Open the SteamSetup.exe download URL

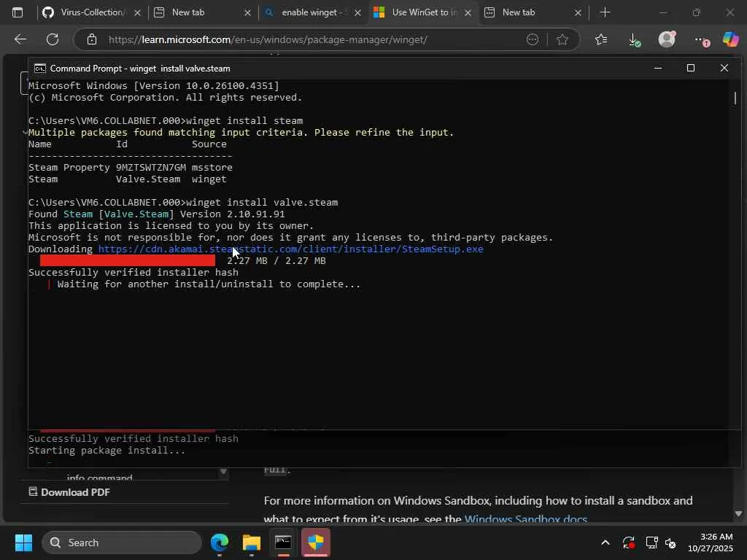(x=290, y=249)
